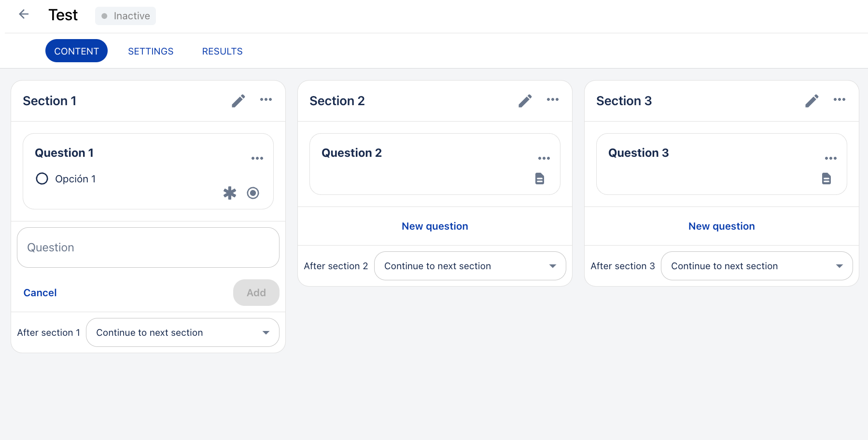The width and height of the screenshot is (868, 440).
Task: Open the RESULTS tab
Action: click(x=222, y=51)
